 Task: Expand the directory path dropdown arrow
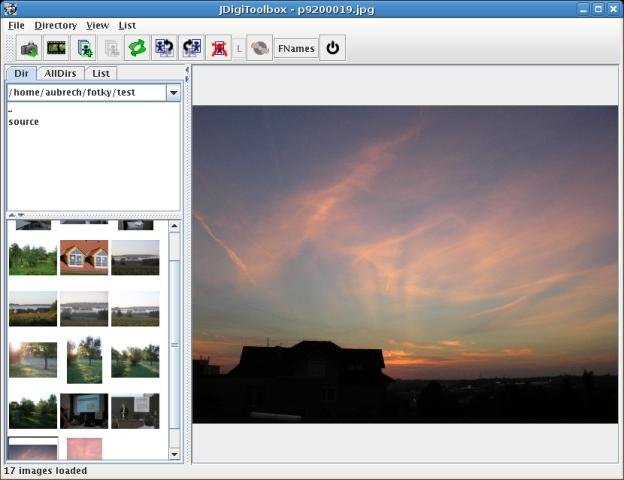(173, 92)
